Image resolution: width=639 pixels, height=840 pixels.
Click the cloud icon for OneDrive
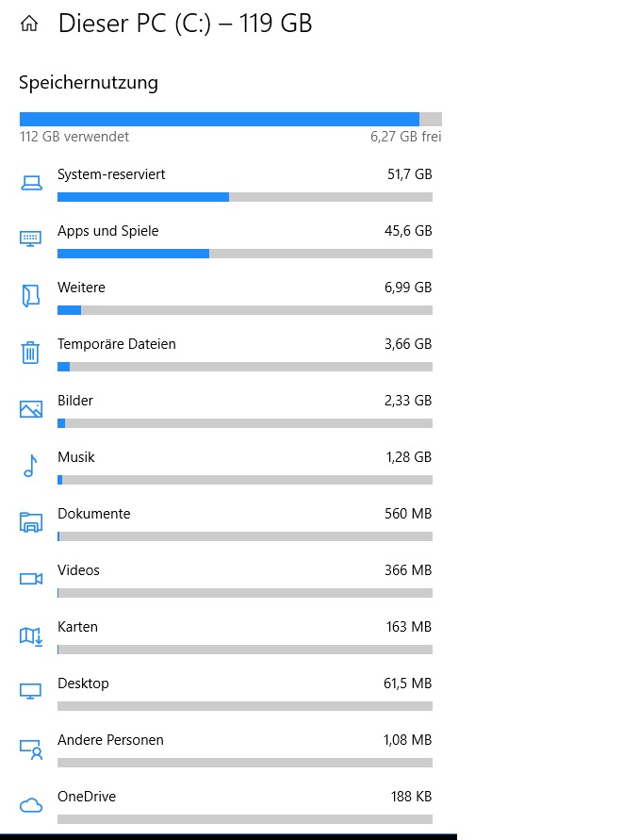coord(31,805)
